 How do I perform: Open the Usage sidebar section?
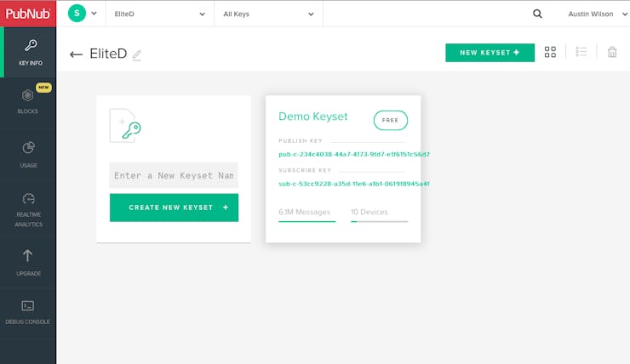tap(28, 155)
